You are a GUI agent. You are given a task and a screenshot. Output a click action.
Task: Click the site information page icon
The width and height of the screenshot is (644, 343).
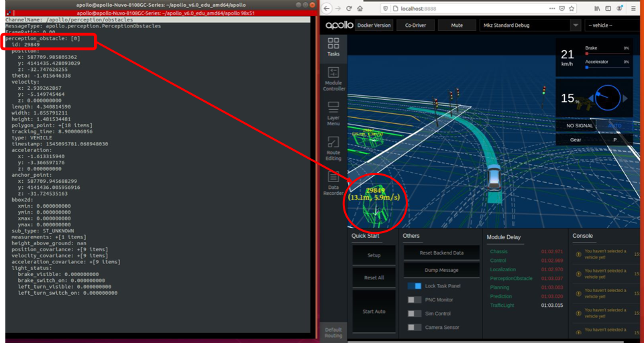[396, 8]
